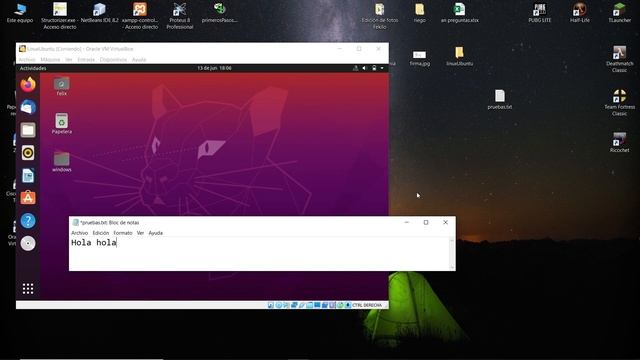Select the pruebas.txt file on the Windows desktop
Image resolution: width=640 pixels, height=360 pixels.
(500, 100)
